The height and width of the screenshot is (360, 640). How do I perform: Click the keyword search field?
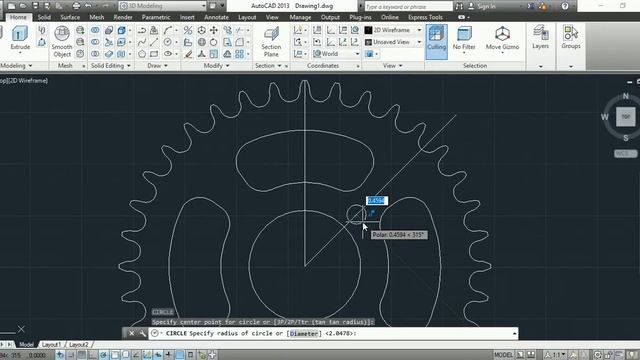click(408, 6)
